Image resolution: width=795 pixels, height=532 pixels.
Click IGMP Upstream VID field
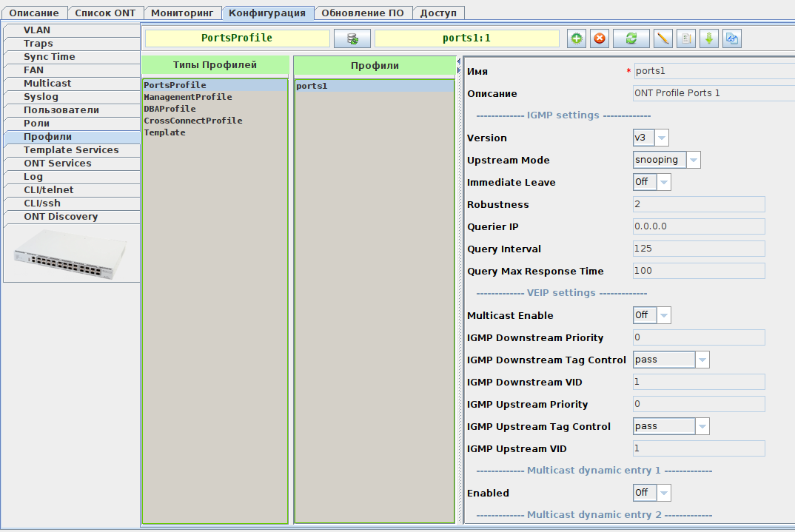click(700, 448)
